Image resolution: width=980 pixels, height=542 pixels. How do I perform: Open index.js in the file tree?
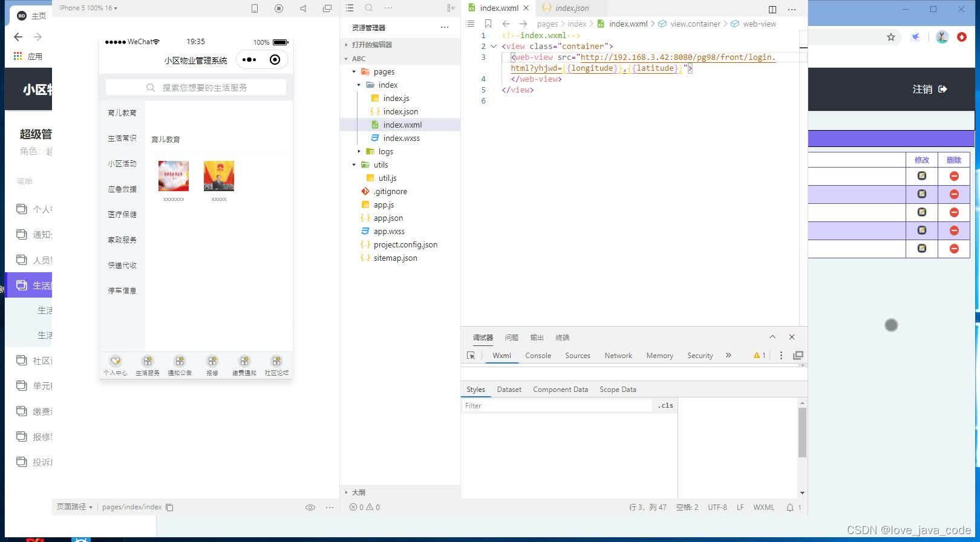click(x=396, y=98)
